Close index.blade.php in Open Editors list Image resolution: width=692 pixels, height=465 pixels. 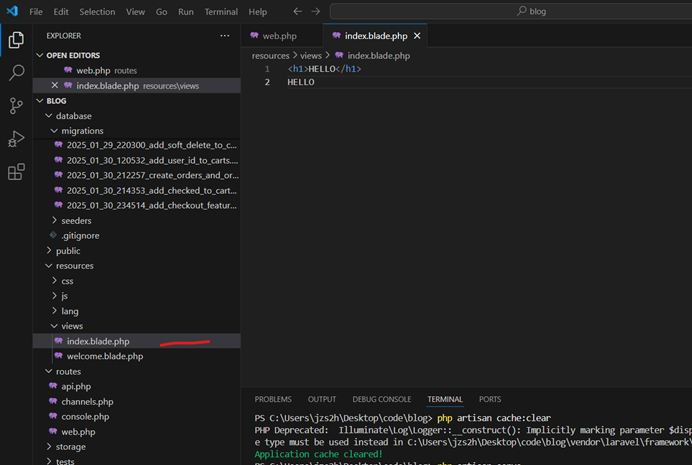click(x=55, y=86)
